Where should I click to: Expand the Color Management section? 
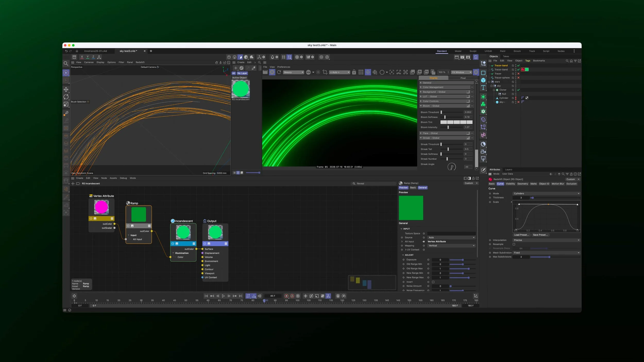point(446,87)
